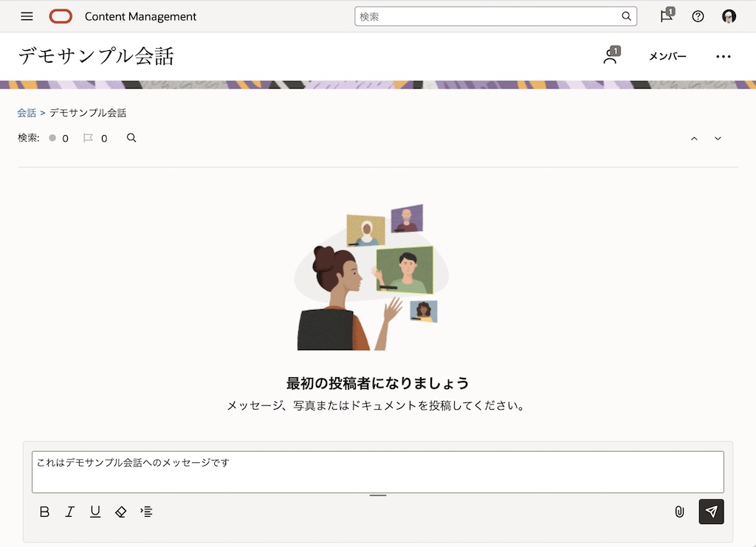Open the more options ellipsis menu
The width and height of the screenshot is (756, 547).
tap(724, 56)
